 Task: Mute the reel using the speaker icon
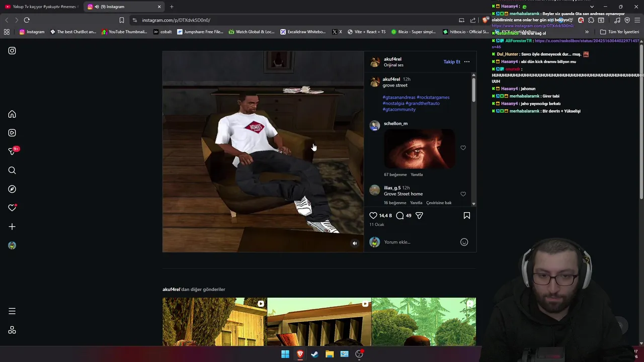(x=355, y=243)
